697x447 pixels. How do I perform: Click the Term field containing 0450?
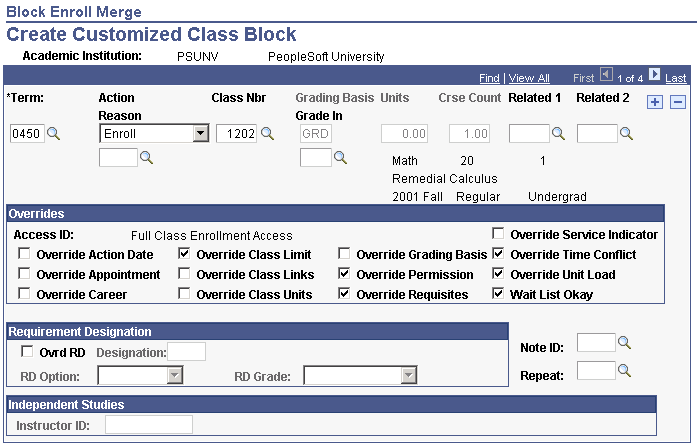pos(28,133)
